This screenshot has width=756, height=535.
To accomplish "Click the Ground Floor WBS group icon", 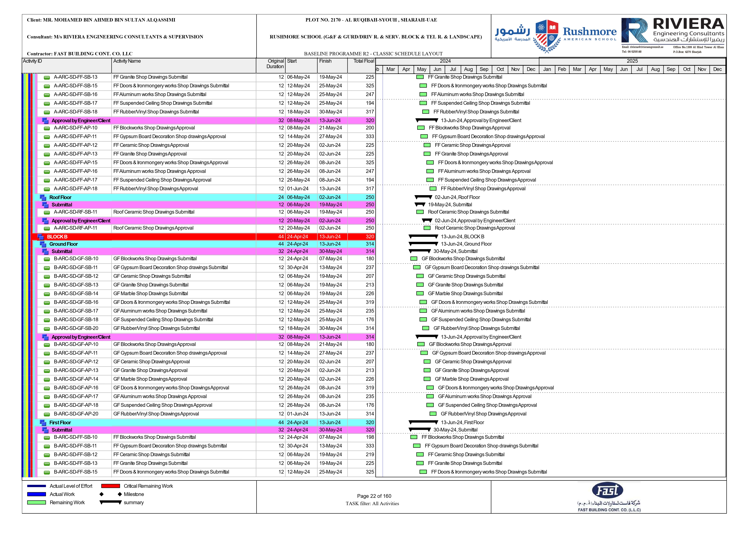I will click(x=43, y=244).
